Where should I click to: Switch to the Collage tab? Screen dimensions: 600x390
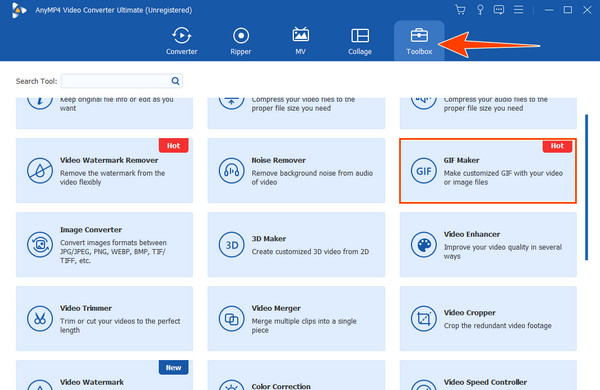click(360, 41)
